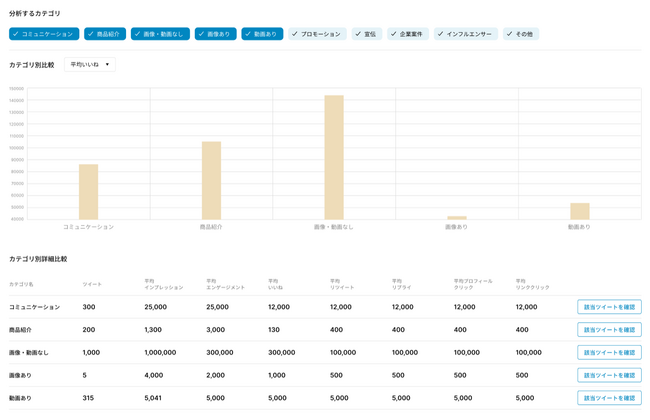Select the tallest bar, 画像・動画なし

[334, 158]
